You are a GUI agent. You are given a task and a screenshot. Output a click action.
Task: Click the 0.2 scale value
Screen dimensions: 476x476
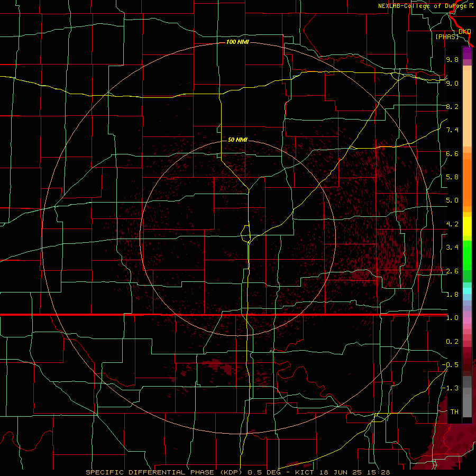(452, 342)
